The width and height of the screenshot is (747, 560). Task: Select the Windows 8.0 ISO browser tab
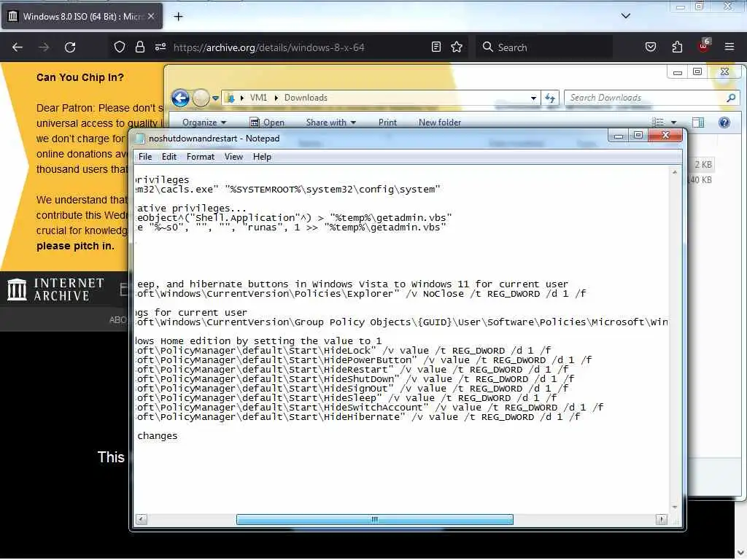(82, 16)
